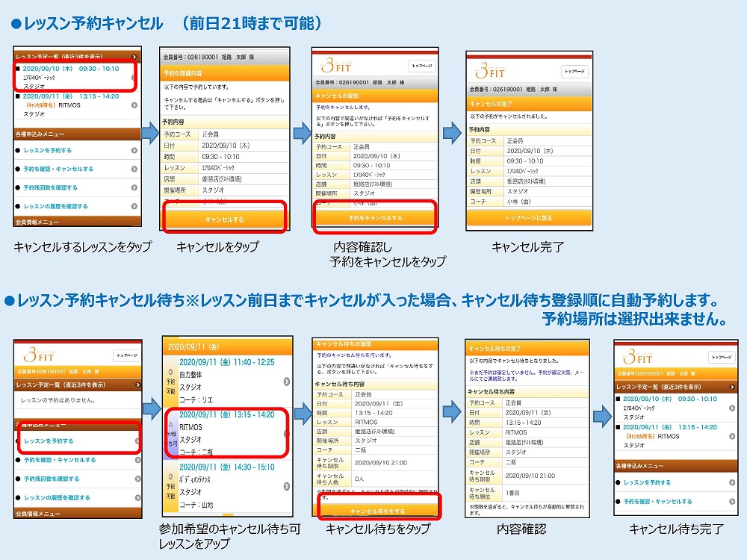Screen dimensions: 747x560
Task: Click 3FIT logo on waitlist flow's last screen
Action: (x=639, y=356)
